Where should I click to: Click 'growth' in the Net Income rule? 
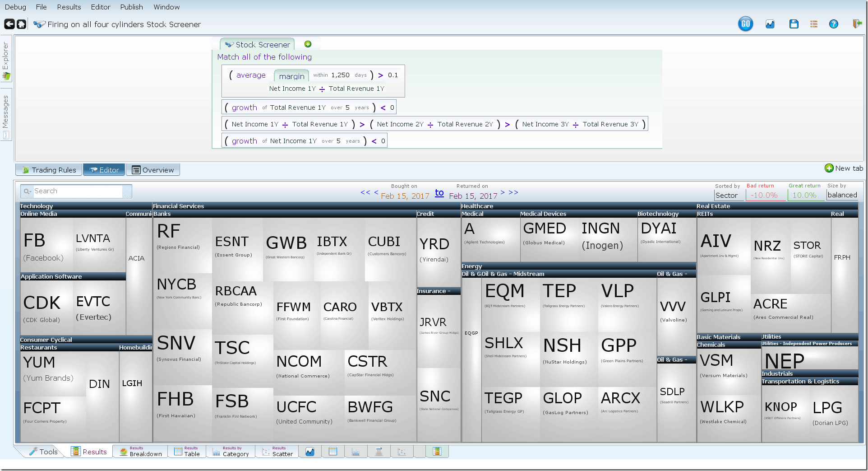(x=245, y=141)
